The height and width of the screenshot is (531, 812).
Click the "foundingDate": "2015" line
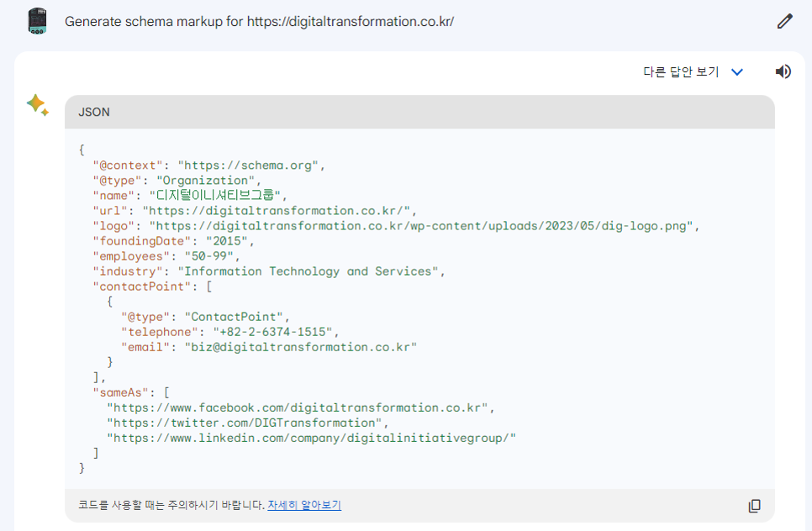pyautogui.click(x=173, y=240)
